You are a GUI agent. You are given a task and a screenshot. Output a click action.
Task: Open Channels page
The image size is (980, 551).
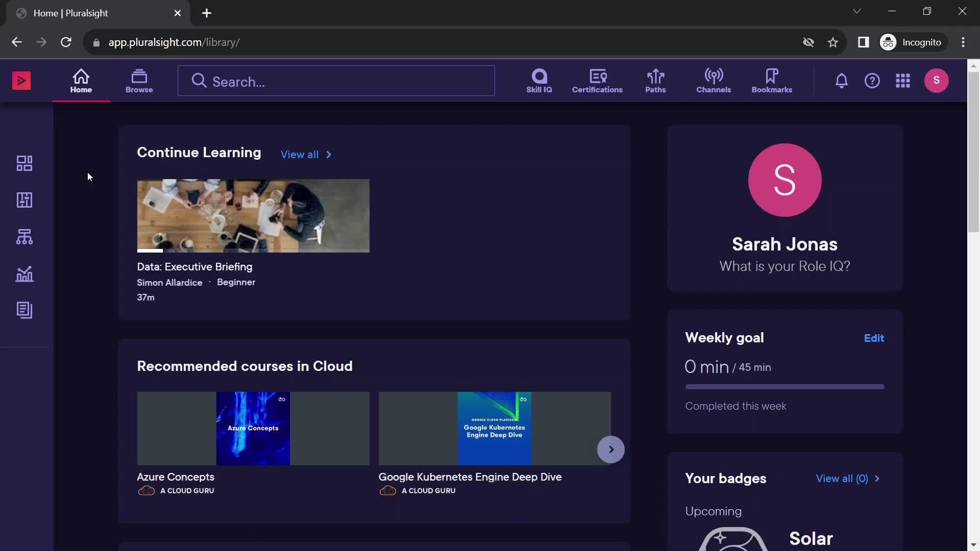coord(714,81)
